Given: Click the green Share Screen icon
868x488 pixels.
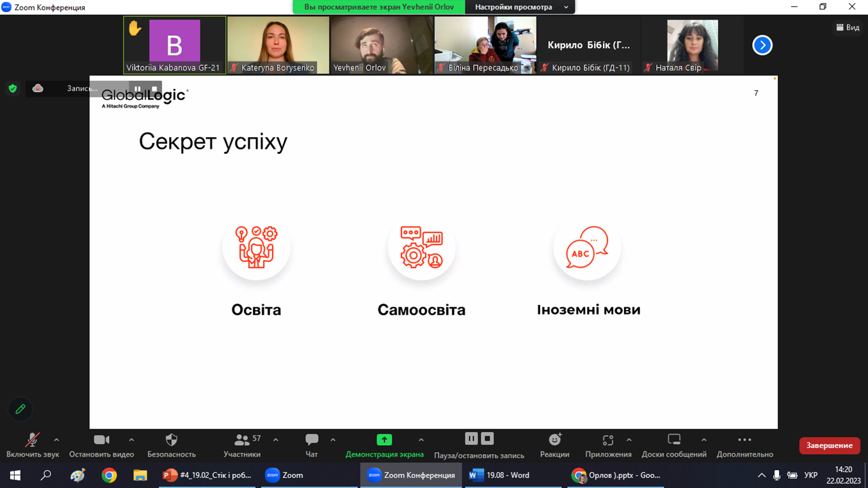Looking at the screenshot, I should [x=384, y=440].
